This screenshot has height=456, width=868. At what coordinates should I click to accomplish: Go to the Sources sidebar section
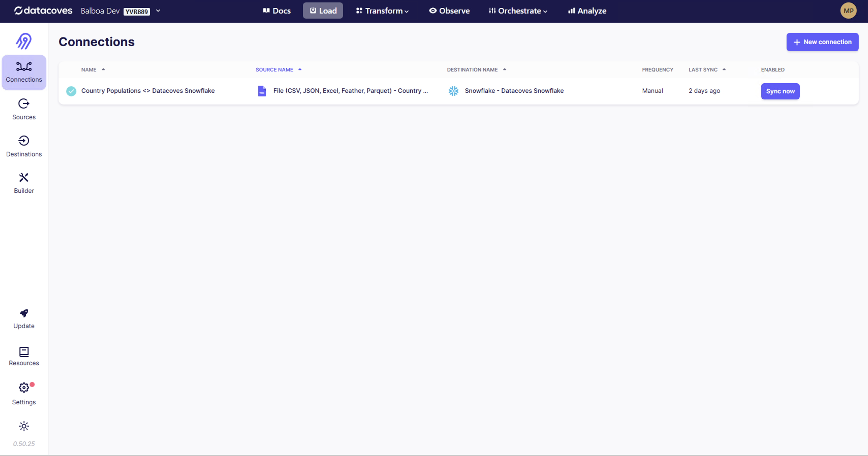[24, 109]
